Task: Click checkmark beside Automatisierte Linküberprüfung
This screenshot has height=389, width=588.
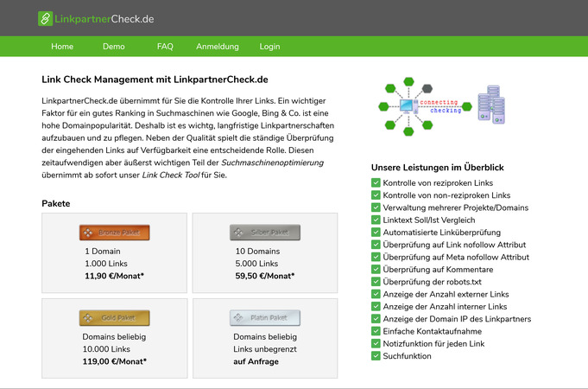Action: (376, 233)
